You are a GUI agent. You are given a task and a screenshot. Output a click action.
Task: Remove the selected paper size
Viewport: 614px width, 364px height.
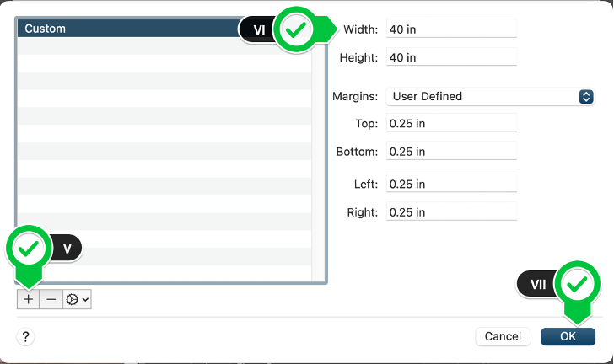pyautogui.click(x=51, y=299)
